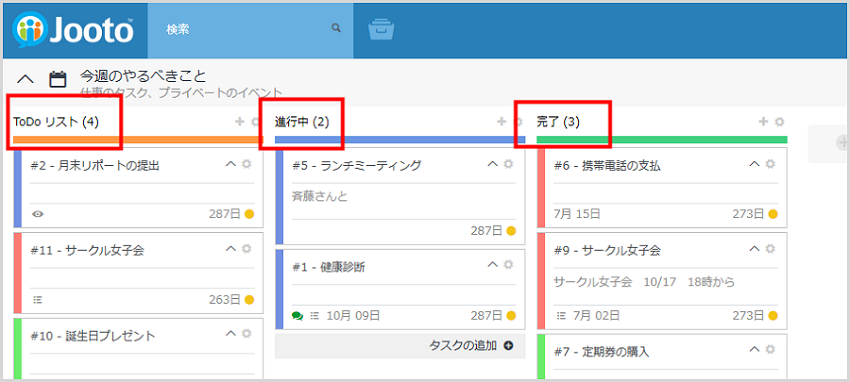Open settings gear of #11 サークル女子会

[247, 248]
